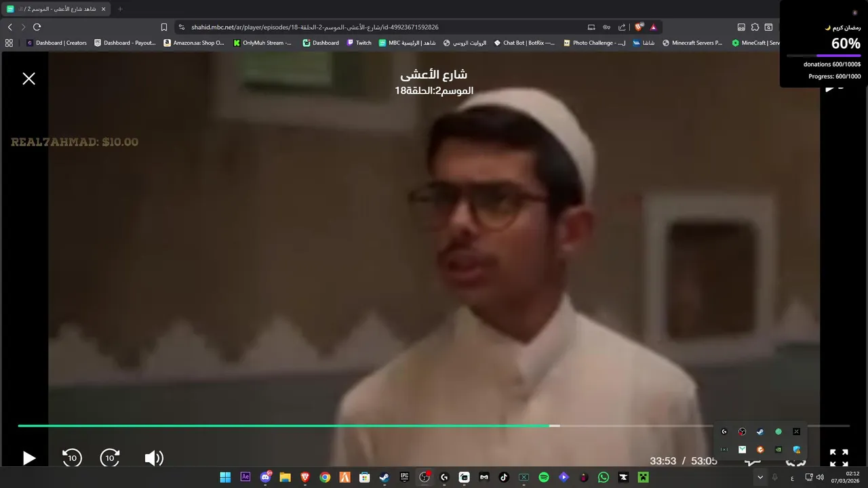Rewind the video 10 seconds
Image resolution: width=868 pixels, height=488 pixels.
72,458
